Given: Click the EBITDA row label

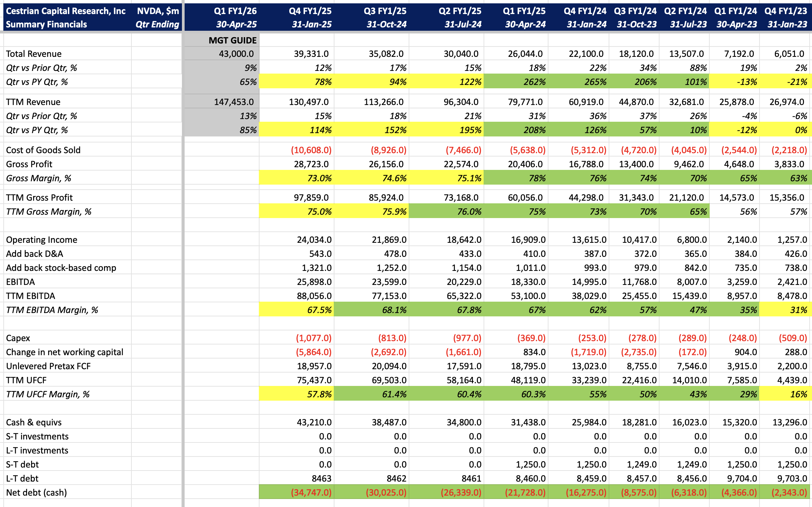Looking at the screenshot, I should click(20, 282).
